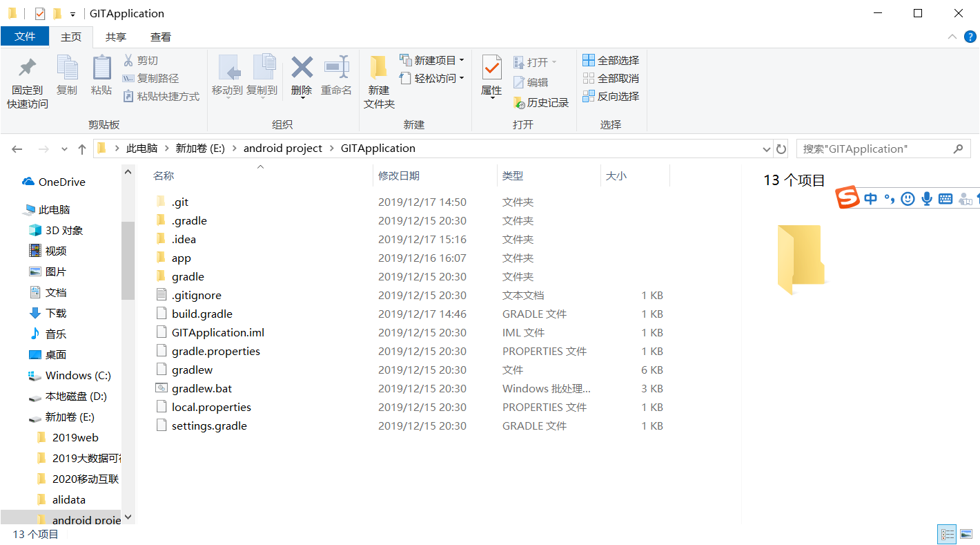Click the Delete (删除) X icon
This screenshot has width=980, height=545.
302,68
